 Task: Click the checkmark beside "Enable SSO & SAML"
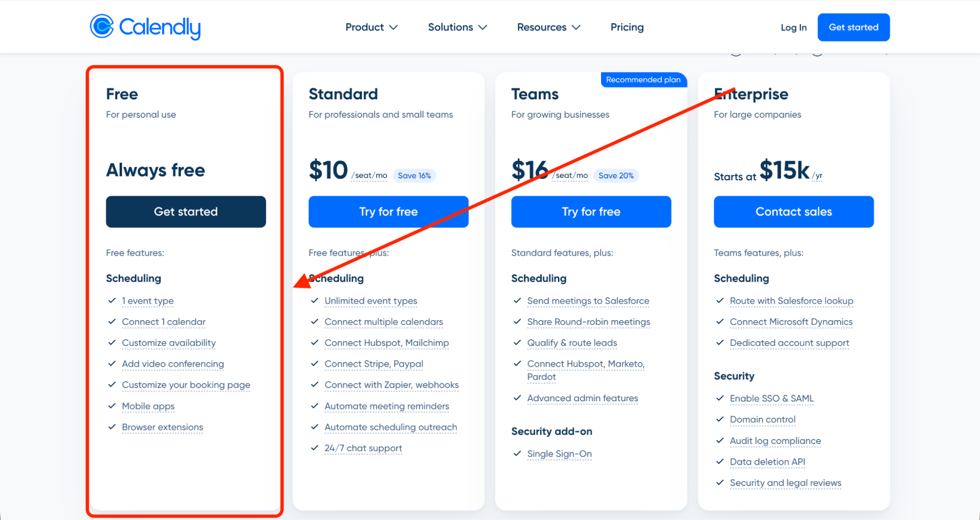[720, 398]
